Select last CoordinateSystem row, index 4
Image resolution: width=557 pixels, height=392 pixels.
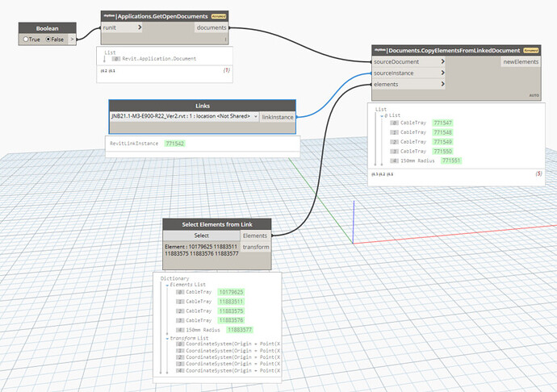[x=228, y=371]
